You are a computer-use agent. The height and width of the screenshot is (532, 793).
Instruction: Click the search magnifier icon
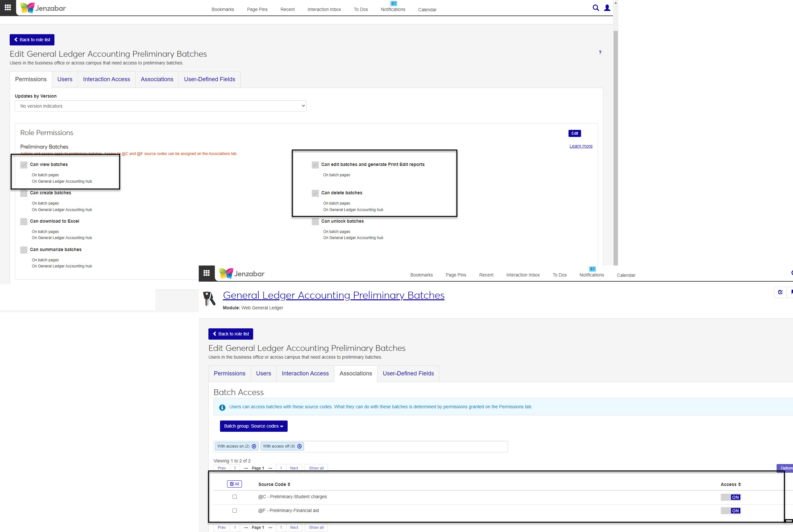[595, 8]
